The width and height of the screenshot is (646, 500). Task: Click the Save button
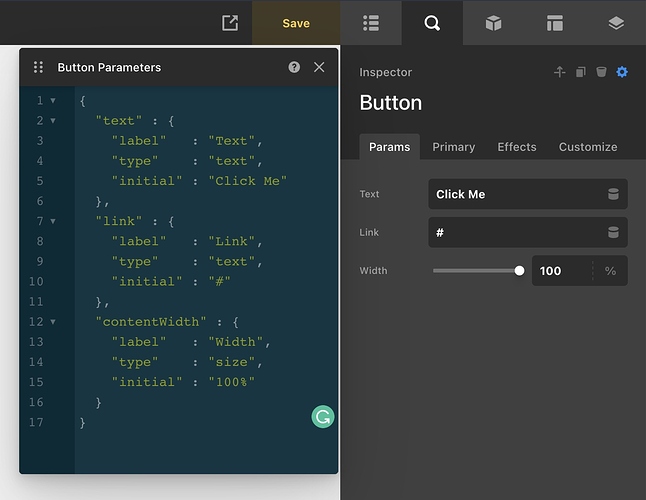tap(296, 23)
